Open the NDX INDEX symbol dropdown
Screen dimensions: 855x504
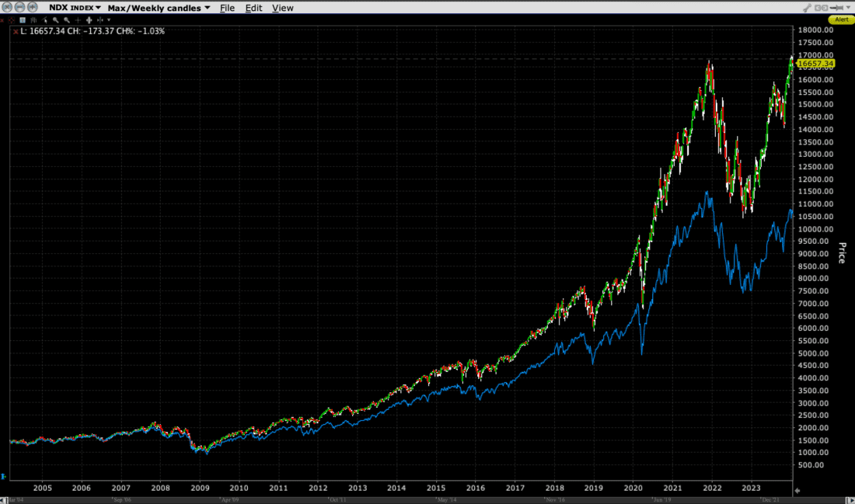click(x=75, y=8)
